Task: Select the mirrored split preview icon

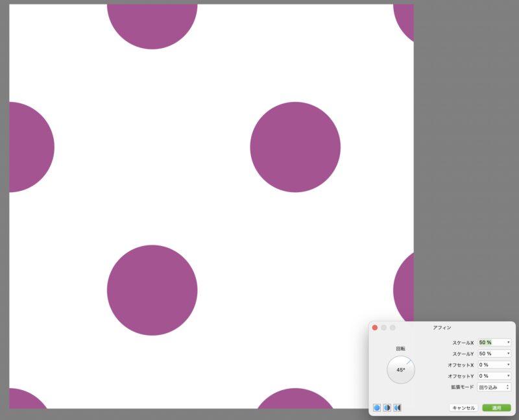Action: click(397, 408)
